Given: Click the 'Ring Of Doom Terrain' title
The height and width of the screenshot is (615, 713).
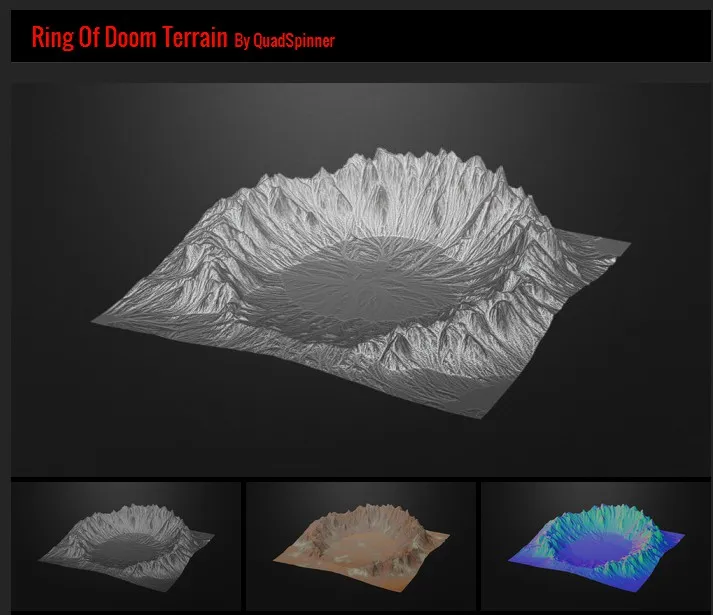Looking at the screenshot, I should point(130,38).
